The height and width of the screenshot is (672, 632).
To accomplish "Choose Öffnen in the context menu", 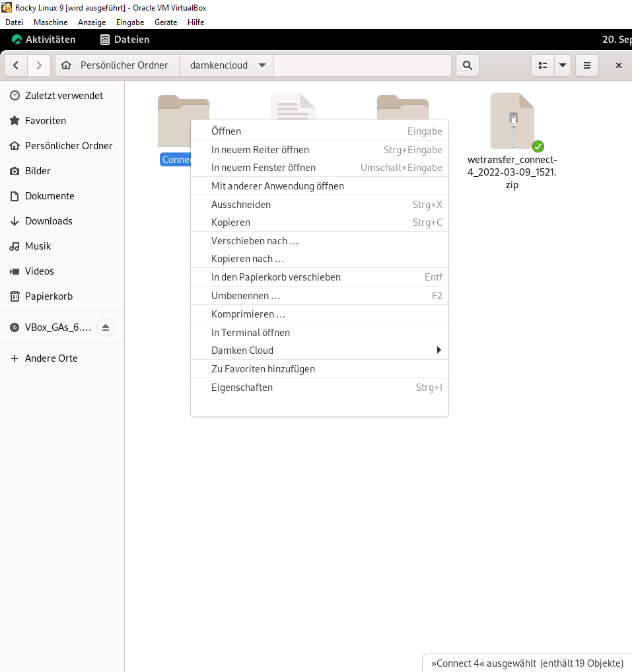I will (320, 131).
